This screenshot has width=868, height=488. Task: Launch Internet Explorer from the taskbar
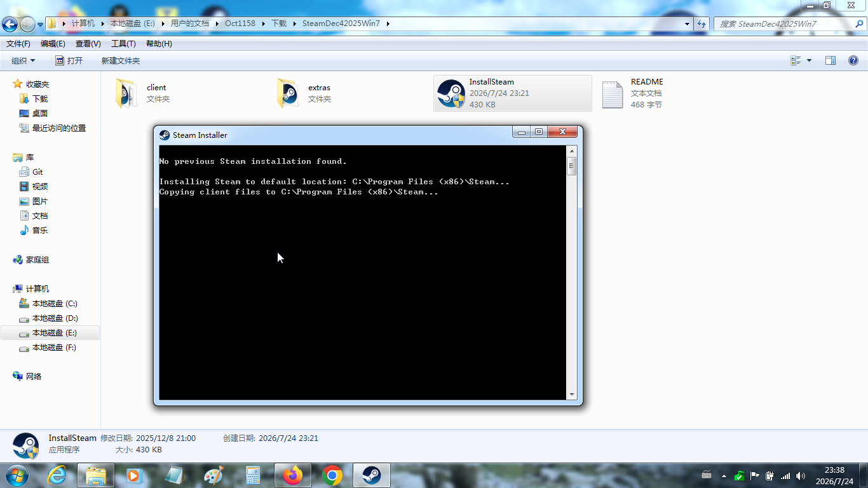[x=57, y=475]
